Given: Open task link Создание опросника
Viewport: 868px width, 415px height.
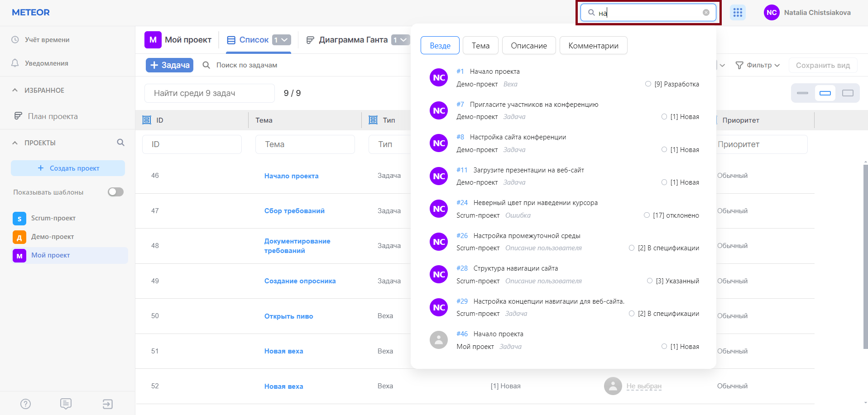Looking at the screenshot, I should tap(300, 281).
